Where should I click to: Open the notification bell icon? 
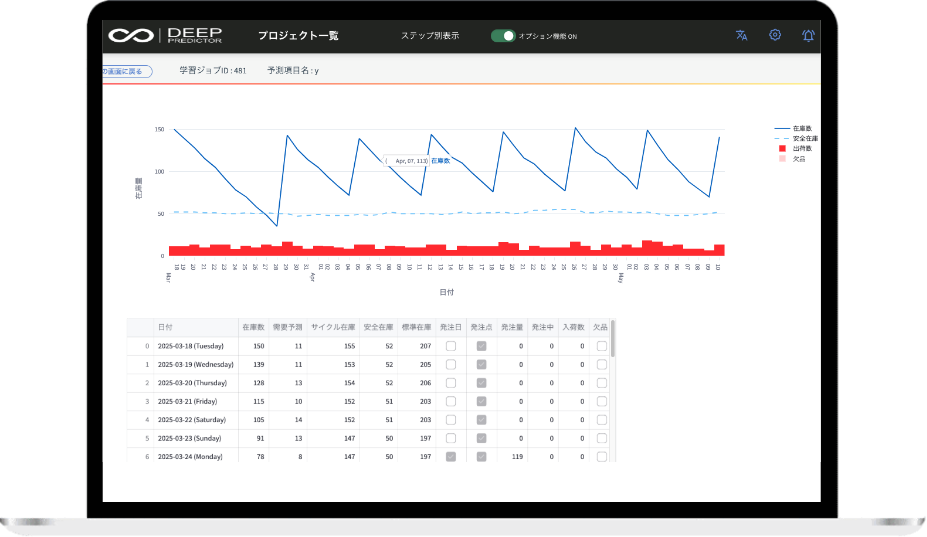click(x=808, y=35)
